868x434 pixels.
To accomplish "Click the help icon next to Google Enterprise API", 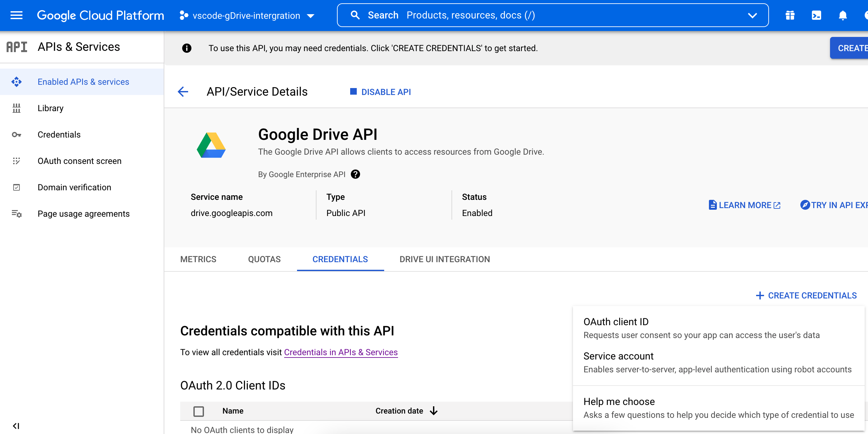I will tap(355, 174).
